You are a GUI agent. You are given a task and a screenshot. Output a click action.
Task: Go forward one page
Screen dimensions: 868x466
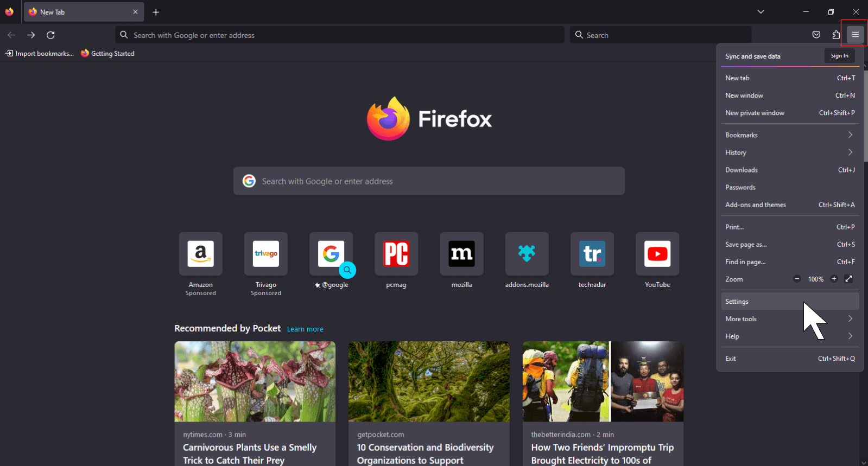coord(31,35)
